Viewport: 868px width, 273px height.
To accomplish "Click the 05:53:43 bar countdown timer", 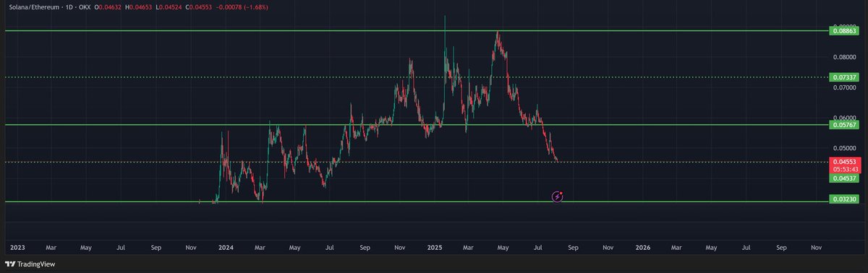I will pyautogui.click(x=845, y=169).
